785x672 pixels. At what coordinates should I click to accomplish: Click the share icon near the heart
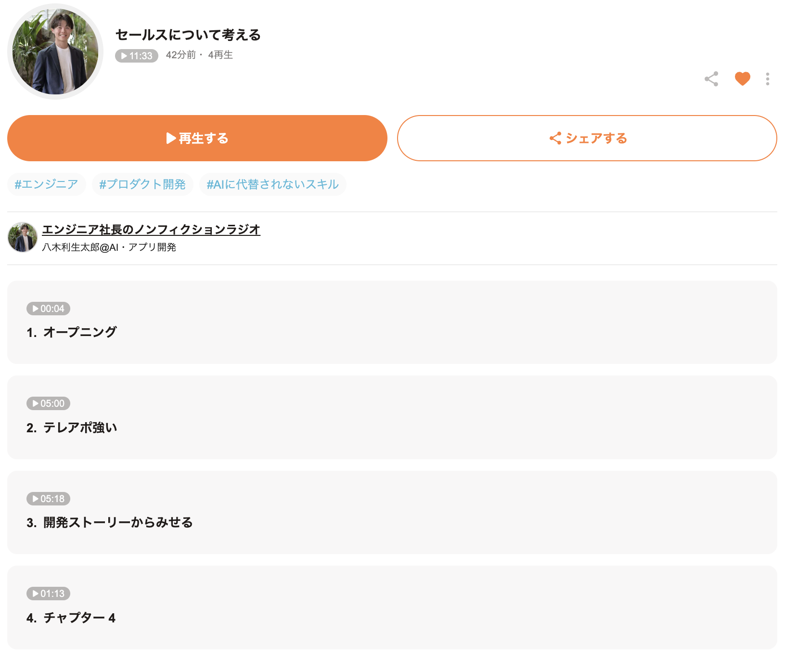pyautogui.click(x=711, y=79)
